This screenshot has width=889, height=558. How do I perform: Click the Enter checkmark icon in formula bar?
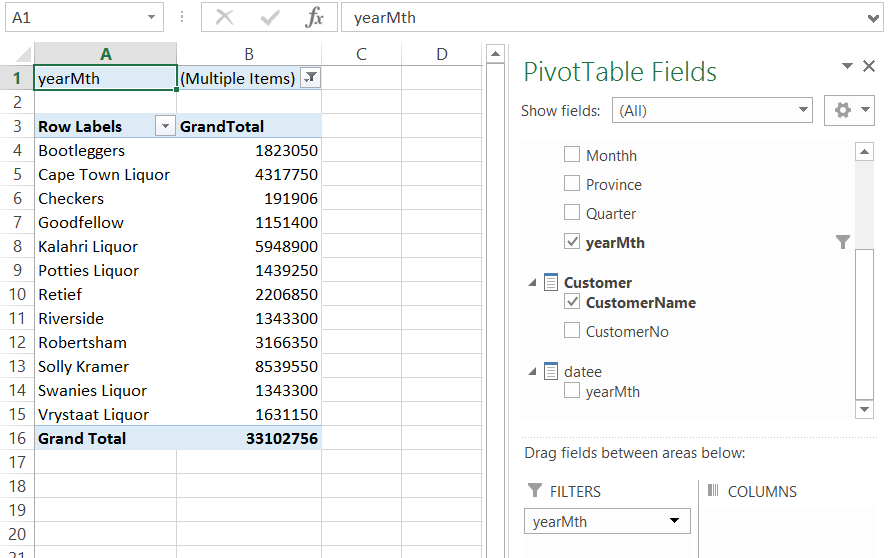(270, 18)
